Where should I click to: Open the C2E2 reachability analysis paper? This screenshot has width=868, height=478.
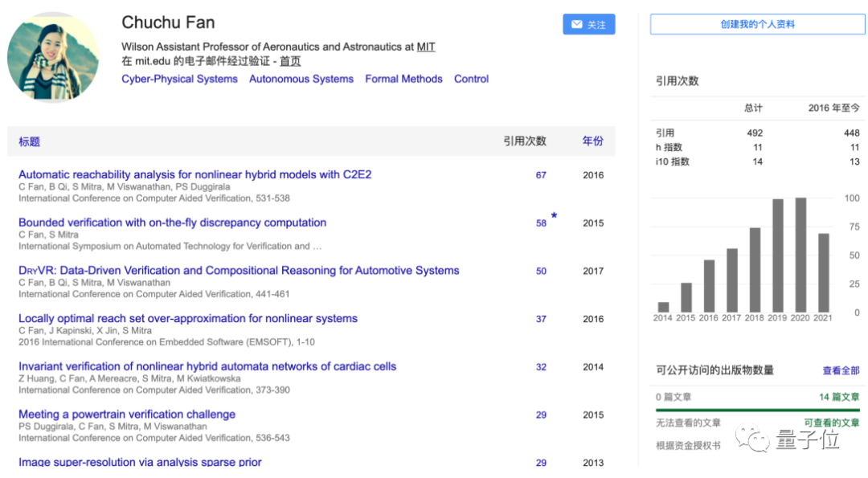[x=194, y=174]
